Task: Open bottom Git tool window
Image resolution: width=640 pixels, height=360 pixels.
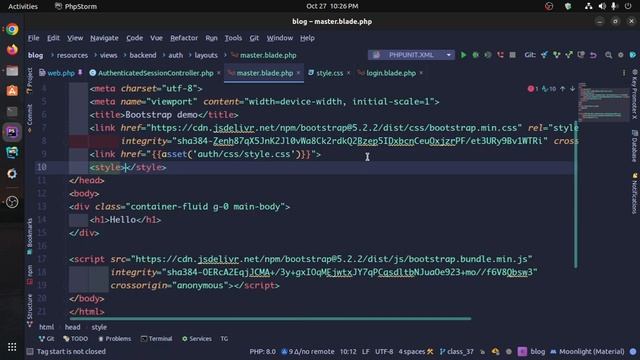Action: pyautogui.click(x=46, y=339)
